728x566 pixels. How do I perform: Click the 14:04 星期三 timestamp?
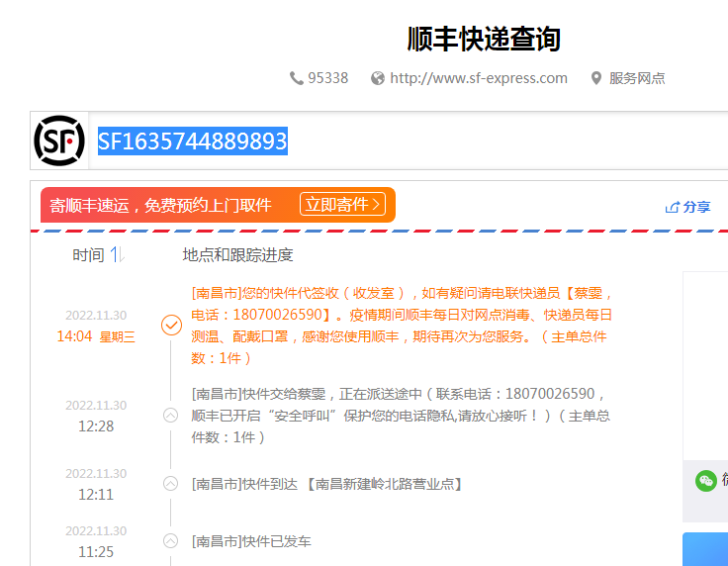[x=96, y=336]
